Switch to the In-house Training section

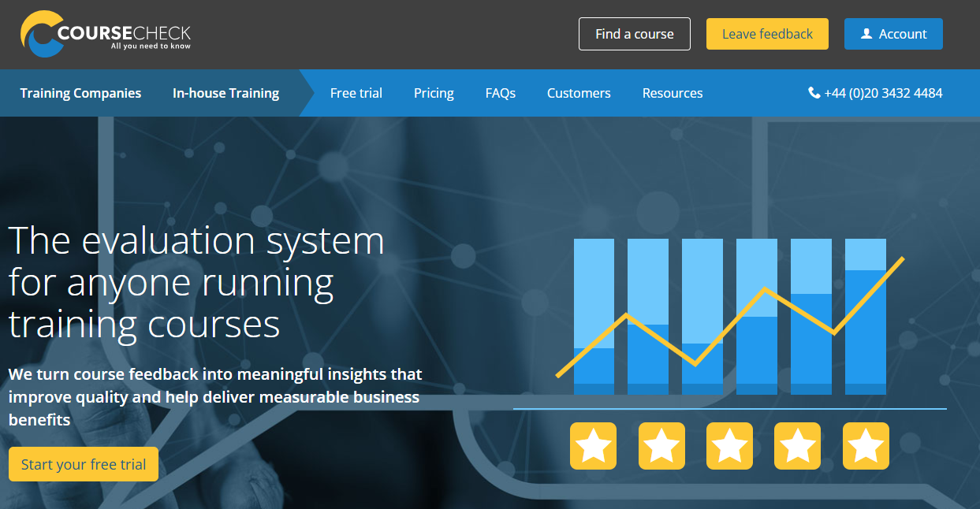click(225, 93)
